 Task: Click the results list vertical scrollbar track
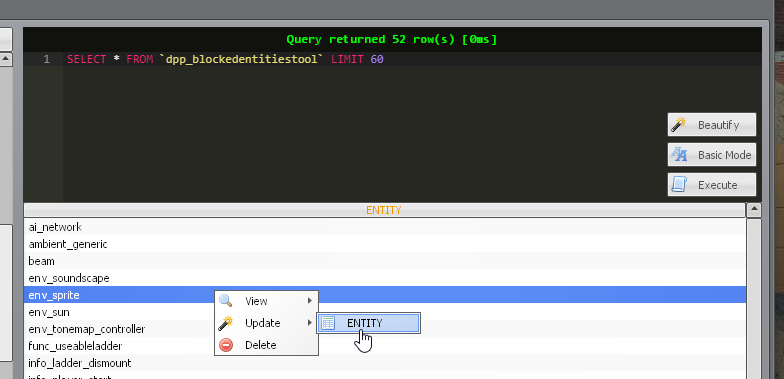click(754, 299)
